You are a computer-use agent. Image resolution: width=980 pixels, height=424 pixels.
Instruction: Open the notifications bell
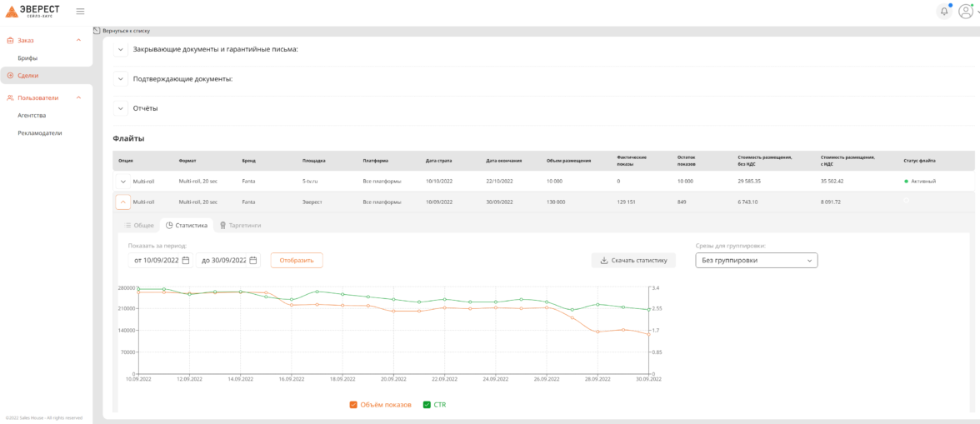pyautogui.click(x=944, y=11)
